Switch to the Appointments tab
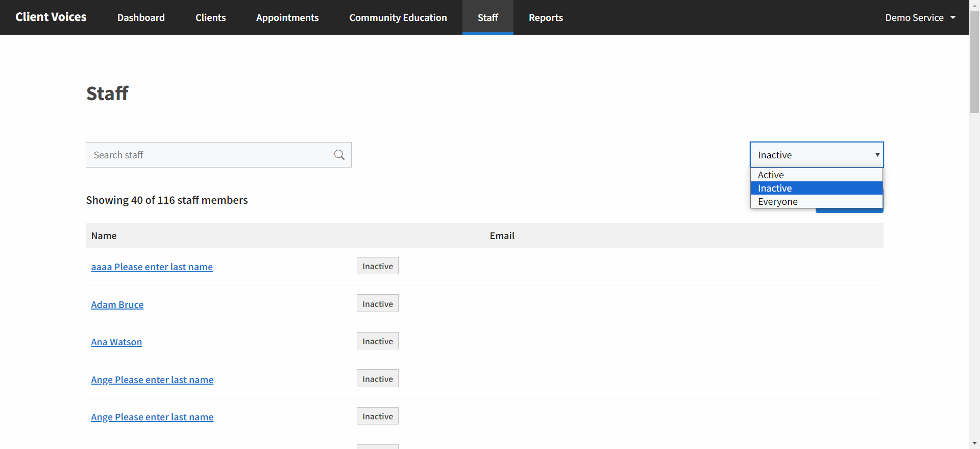Image resolution: width=980 pixels, height=449 pixels. point(287,17)
